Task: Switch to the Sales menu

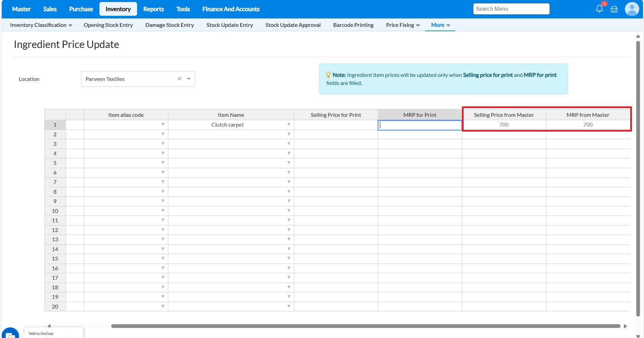Action: click(x=50, y=9)
